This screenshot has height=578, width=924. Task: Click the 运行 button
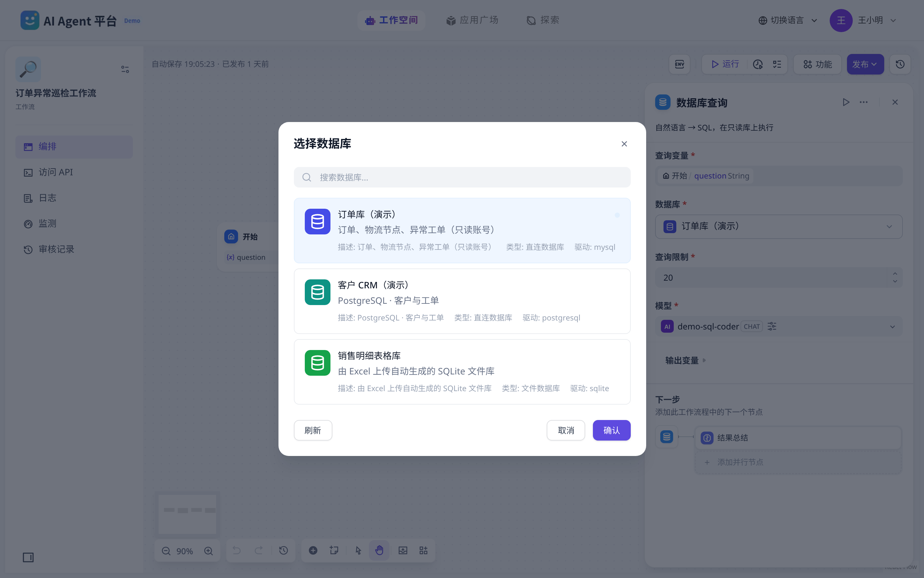[725, 64]
